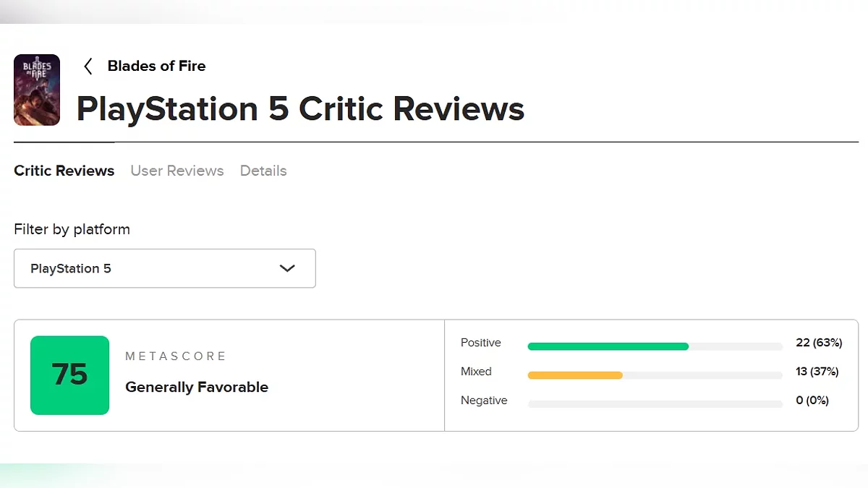Click the green 75 Metascore badge
Screen dimensions: 868x488
[x=69, y=375]
